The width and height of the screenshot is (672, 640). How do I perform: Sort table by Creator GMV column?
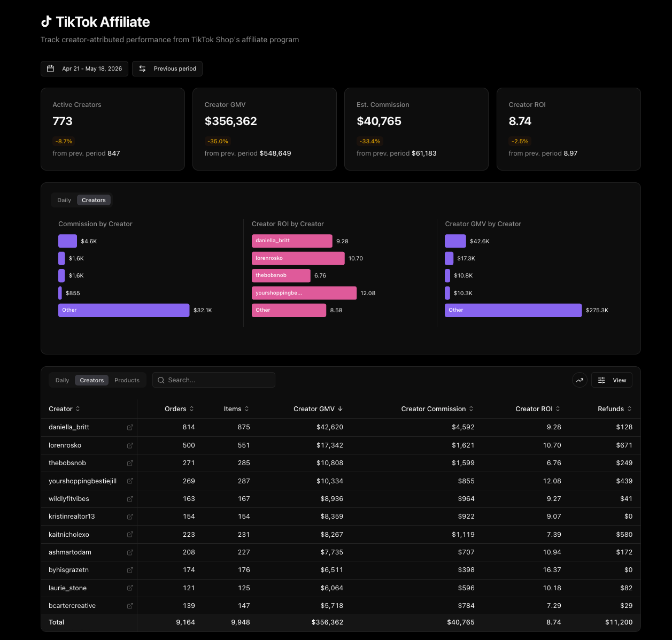coord(318,409)
